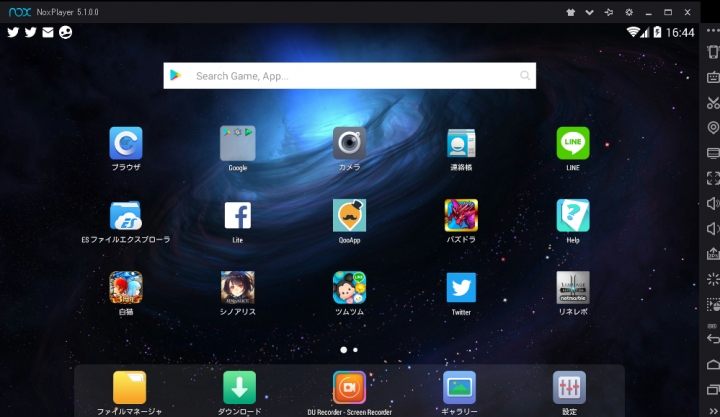Open the Help app
The height and width of the screenshot is (417, 720).
coord(573,215)
